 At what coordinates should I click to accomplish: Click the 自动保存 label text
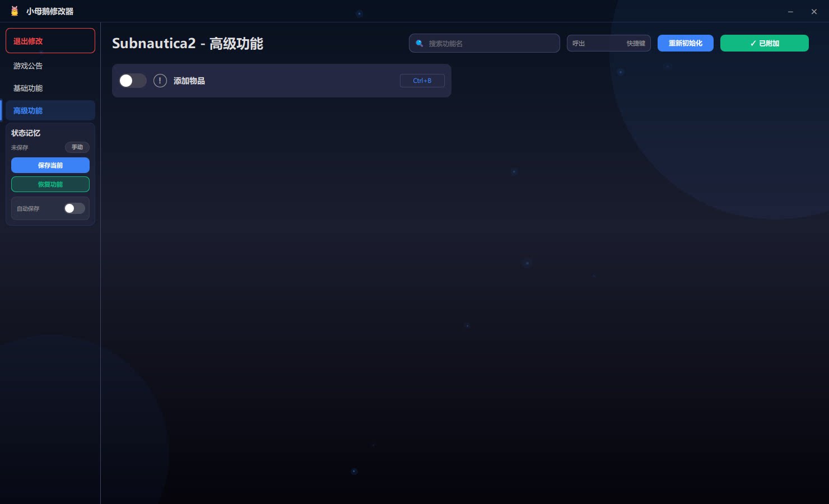[x=28, y=208]
